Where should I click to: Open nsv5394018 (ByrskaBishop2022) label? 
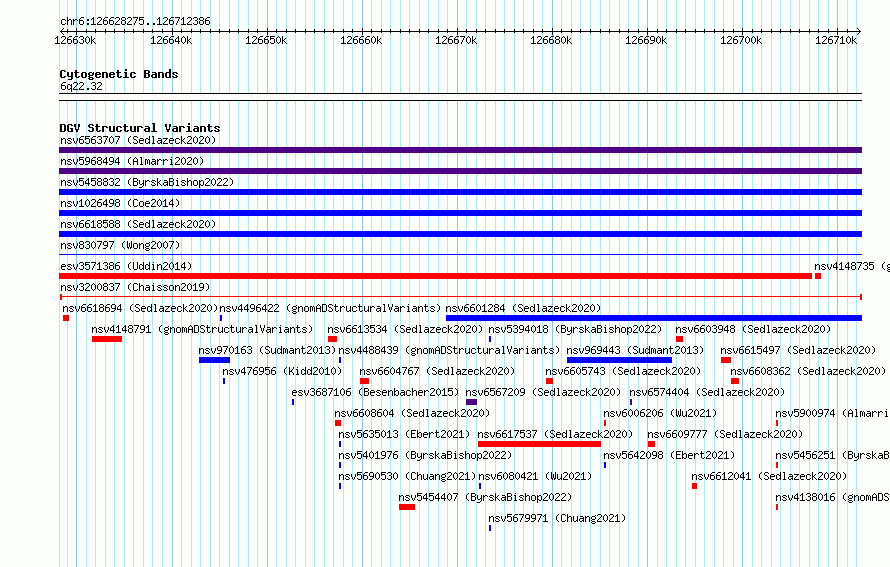tap(576, 329)
